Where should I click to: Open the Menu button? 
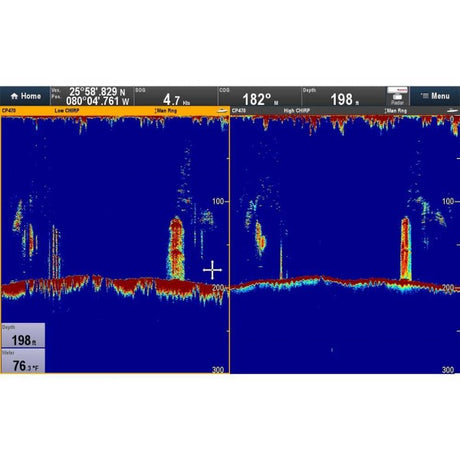pos(435,96)
